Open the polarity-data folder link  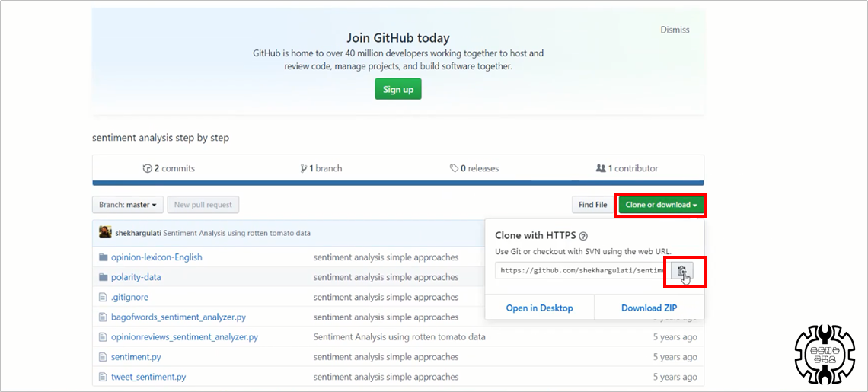point(136,277)
